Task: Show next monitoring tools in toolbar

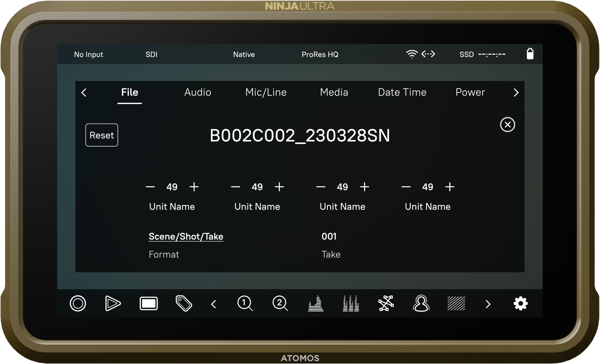Action: 488,304
